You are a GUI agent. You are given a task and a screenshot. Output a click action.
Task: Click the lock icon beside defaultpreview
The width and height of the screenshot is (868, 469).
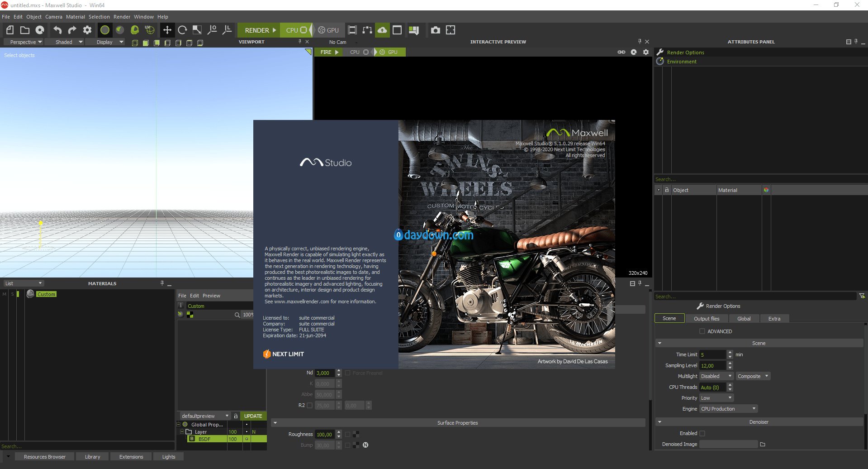tap(236, 416)
